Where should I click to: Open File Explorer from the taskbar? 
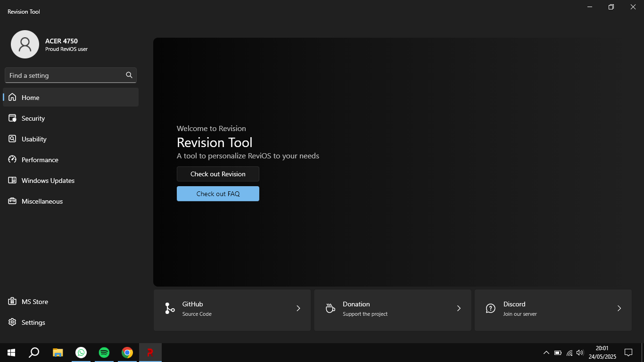(x=58, y=353)
